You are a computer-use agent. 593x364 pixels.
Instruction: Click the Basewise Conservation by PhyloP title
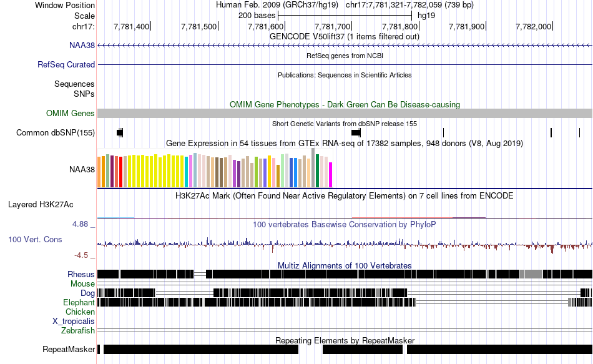coord(344,224)
